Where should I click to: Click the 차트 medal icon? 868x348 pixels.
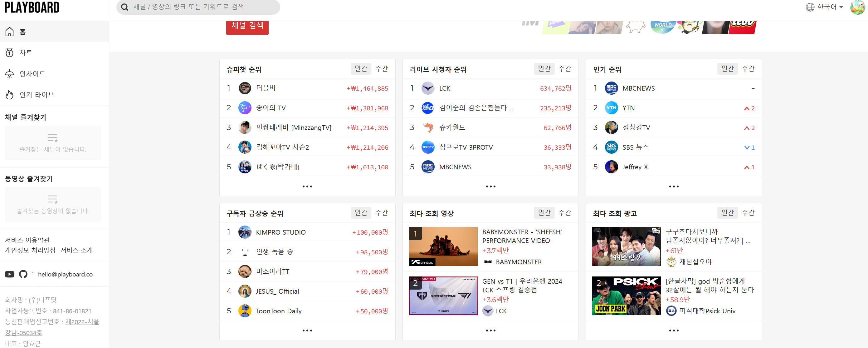10,52
